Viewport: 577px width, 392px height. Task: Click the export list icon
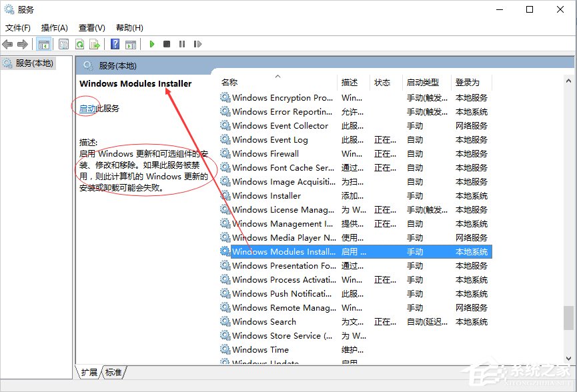(x=94, y=44)
